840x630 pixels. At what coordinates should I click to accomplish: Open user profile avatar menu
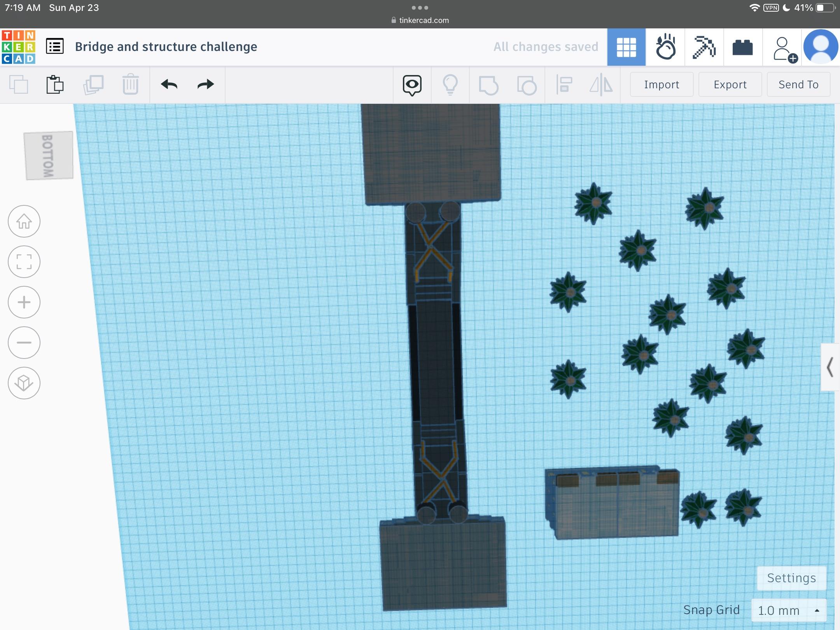tap(821, 47)
